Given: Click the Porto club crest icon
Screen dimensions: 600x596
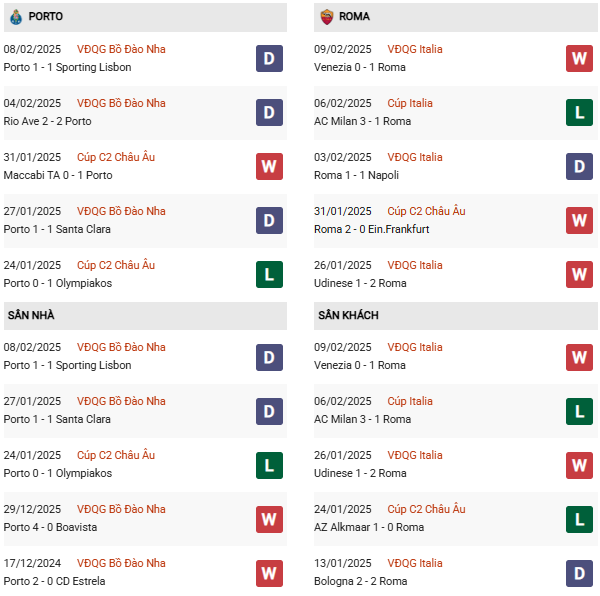Looking at the screenshot, I should [15, 16].
